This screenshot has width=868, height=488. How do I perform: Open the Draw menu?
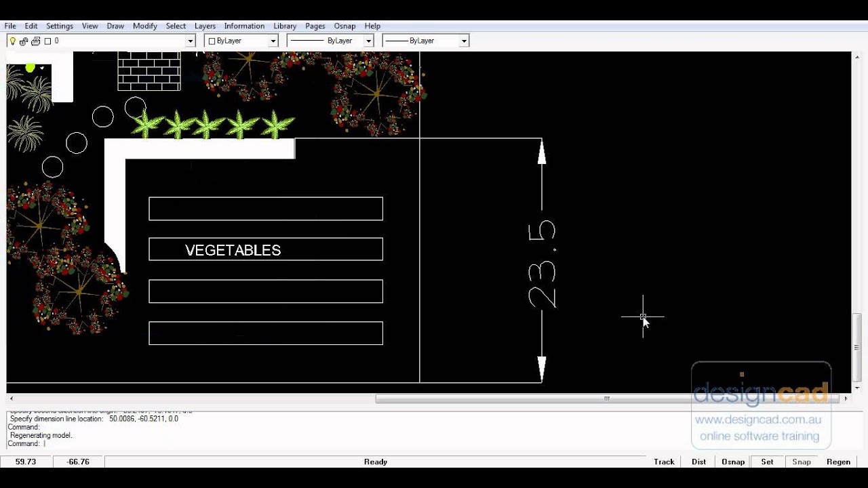115,26
